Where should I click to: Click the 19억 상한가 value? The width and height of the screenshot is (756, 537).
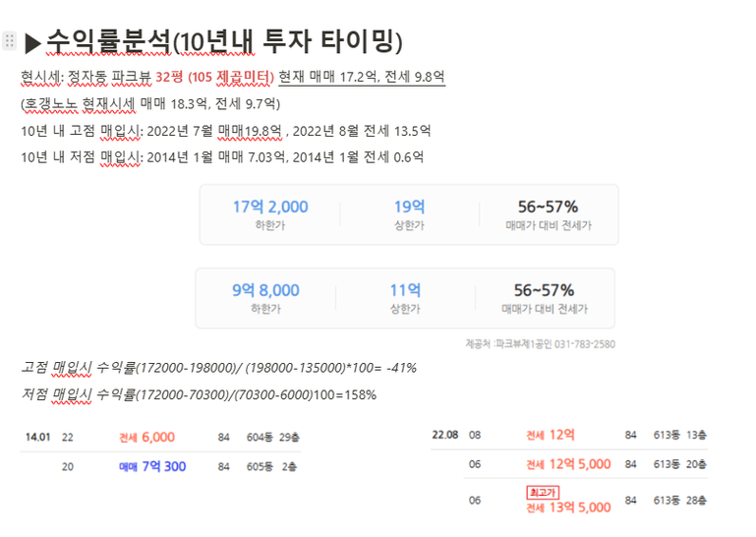coord(409,207)
